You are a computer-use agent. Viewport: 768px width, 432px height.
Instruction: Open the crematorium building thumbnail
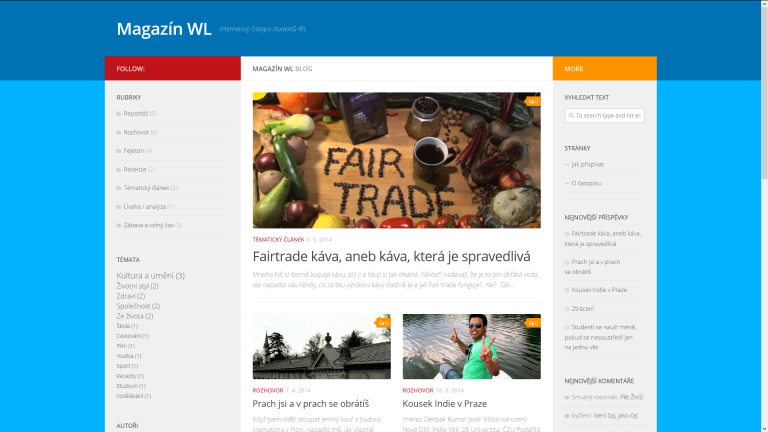322,346
